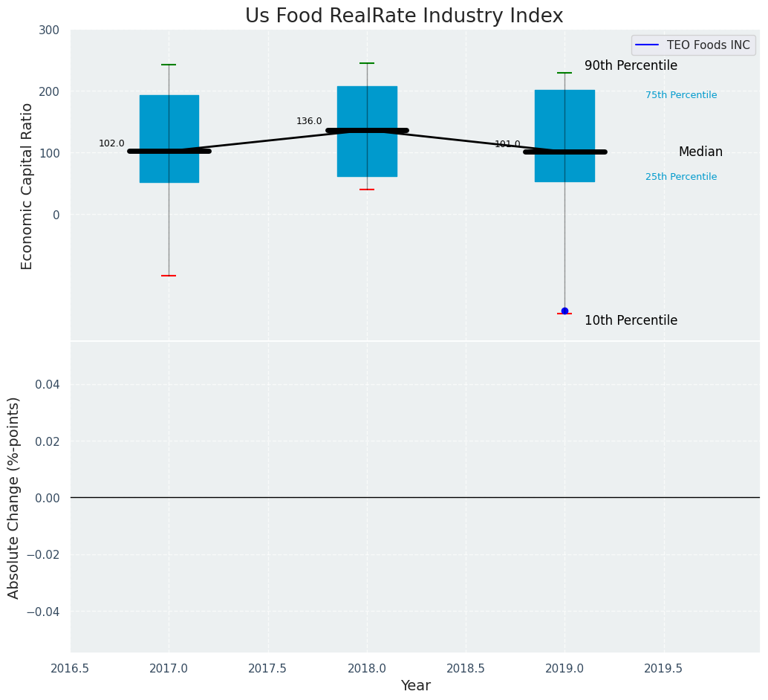Click the Median annotation label
Screen dimensions: 768x700
pos(700,152)
